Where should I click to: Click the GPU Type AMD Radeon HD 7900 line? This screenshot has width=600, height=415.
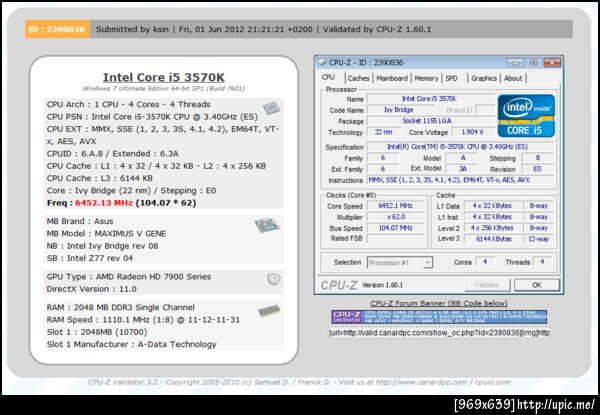click(x=129, y=277)
